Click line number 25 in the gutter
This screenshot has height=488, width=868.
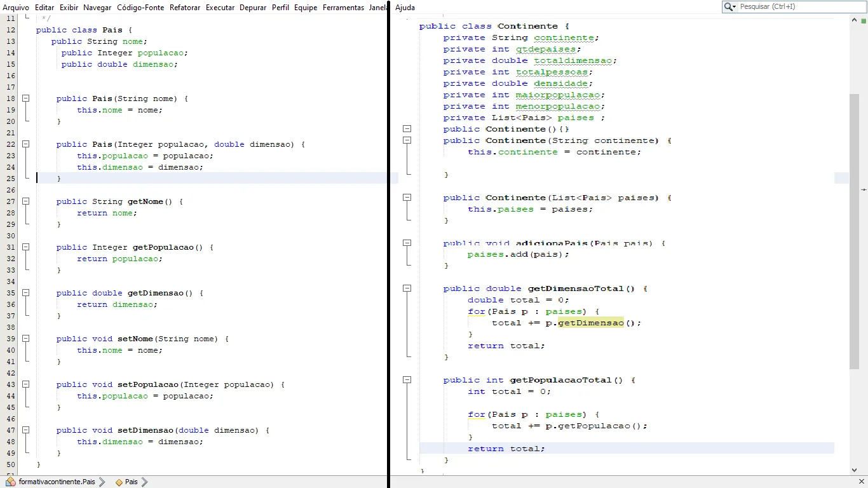coord(10,179)
